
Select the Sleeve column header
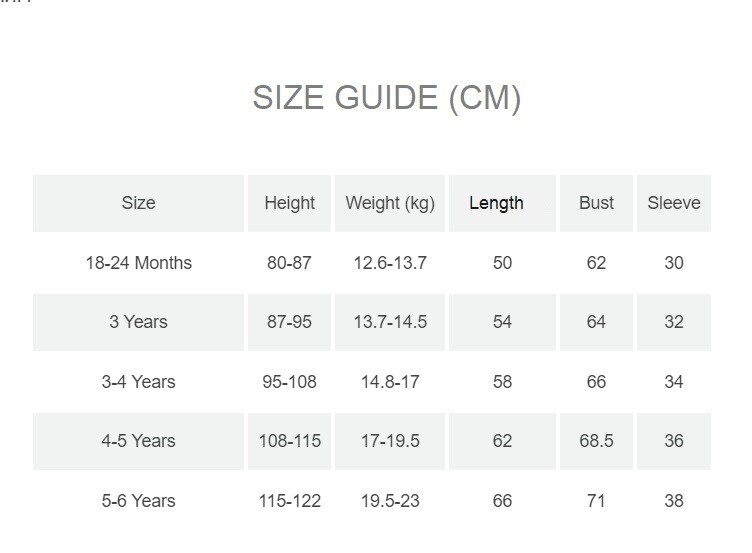point(674,203)
